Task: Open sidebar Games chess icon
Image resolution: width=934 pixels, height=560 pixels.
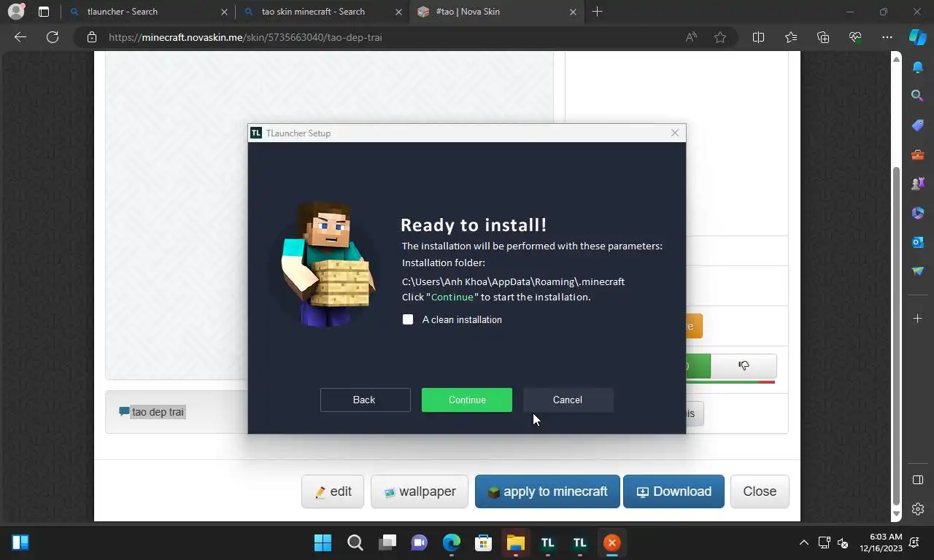Action: (x=918, y=184)
